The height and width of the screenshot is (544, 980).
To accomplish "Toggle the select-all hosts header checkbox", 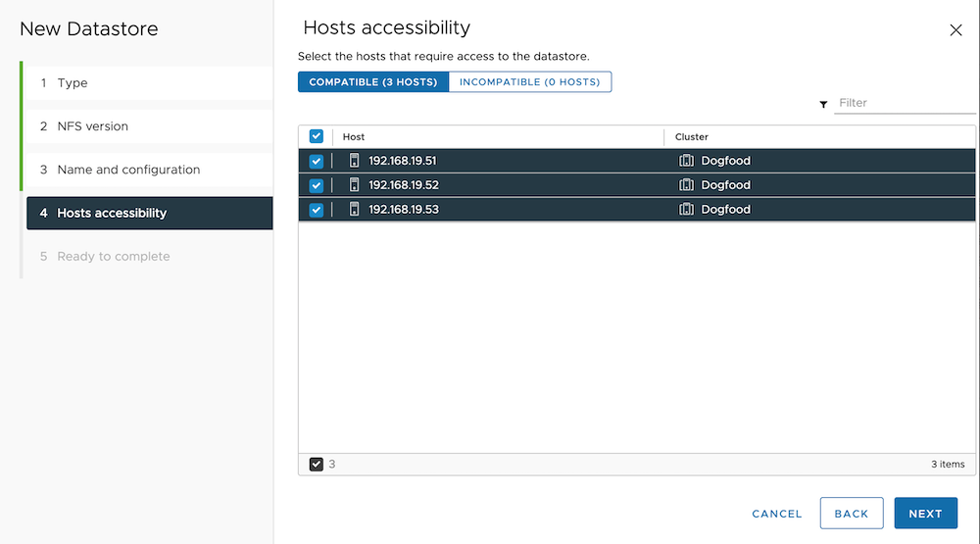I will 317,137.
